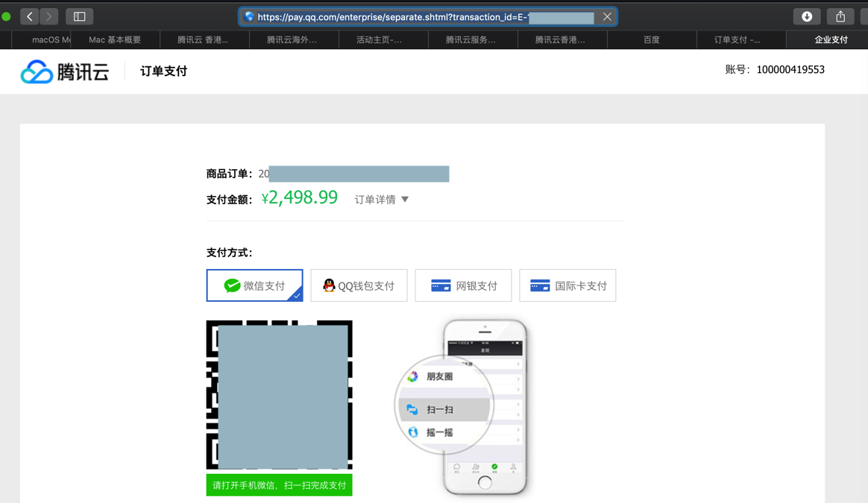Viewport: 868px width, 503px height.
Task: Switch to the 活动主页 tab
Action: click(383, 39)
